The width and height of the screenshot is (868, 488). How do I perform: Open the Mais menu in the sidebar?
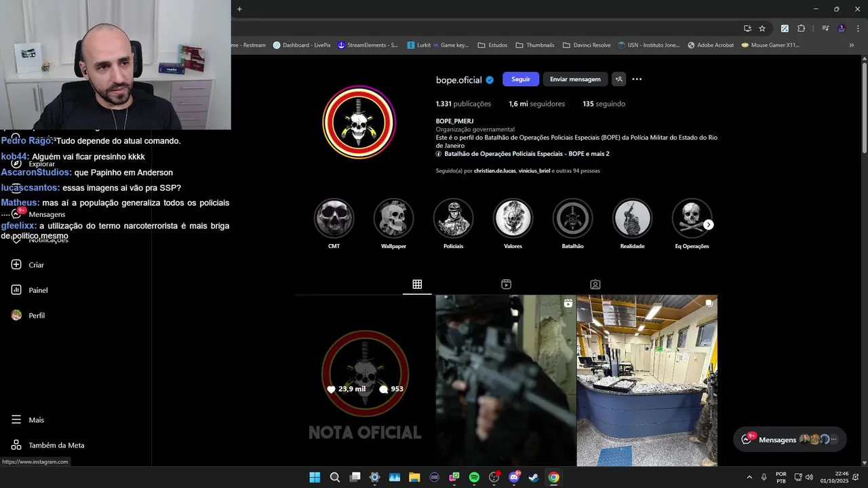pyautogui.click(x=36, y=420)
